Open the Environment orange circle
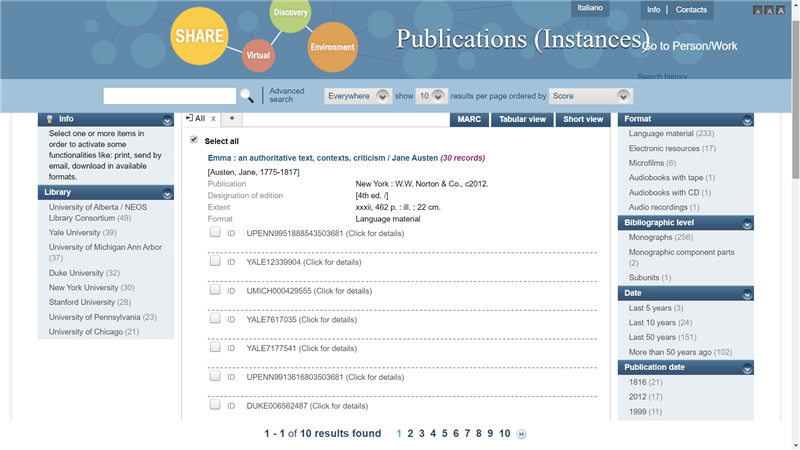Screen dimensions: 800x450 click(x=332, y=47)
